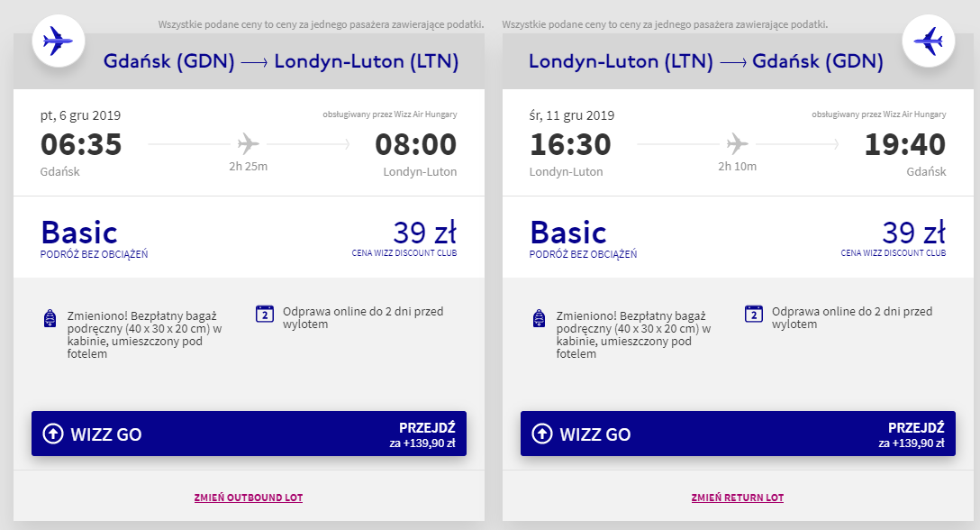This screenshot has width=980, height=530.
Task: Click the return 39 zł price
Action: pyautogui.click(x=914, y=233)
